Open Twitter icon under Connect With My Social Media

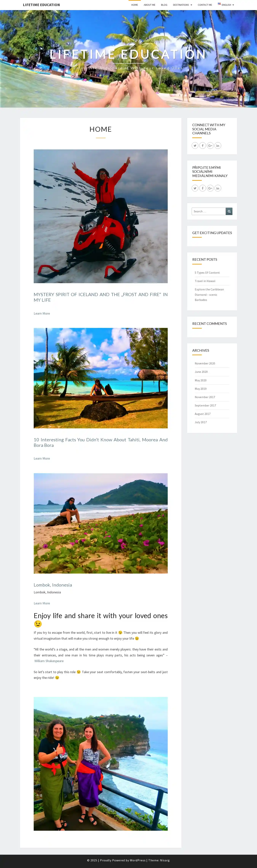point(195,146)
